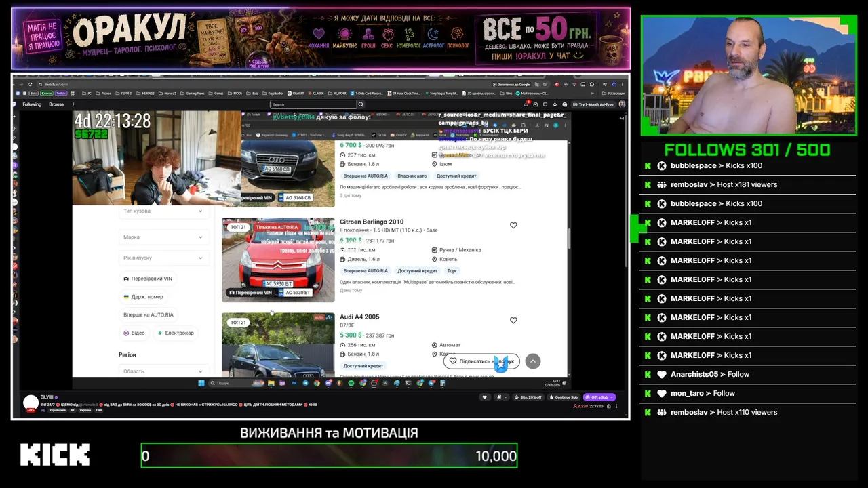Click the scroll-to-top arrow button
The width and height of the screenshot is (868, 488).
[533, 361]
